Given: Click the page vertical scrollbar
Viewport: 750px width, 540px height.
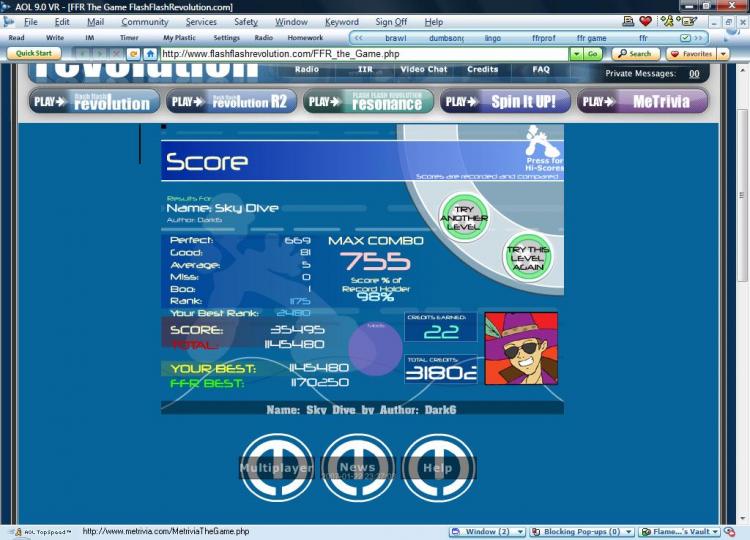Looking at the screenshot, I should pyautogui.click(x=742, y=293).
